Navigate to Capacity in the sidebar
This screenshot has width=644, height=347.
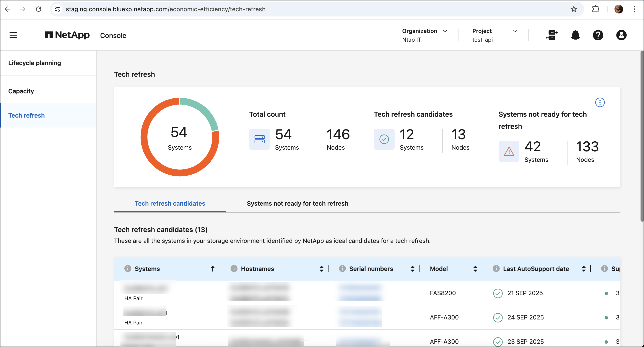[21, 91]
